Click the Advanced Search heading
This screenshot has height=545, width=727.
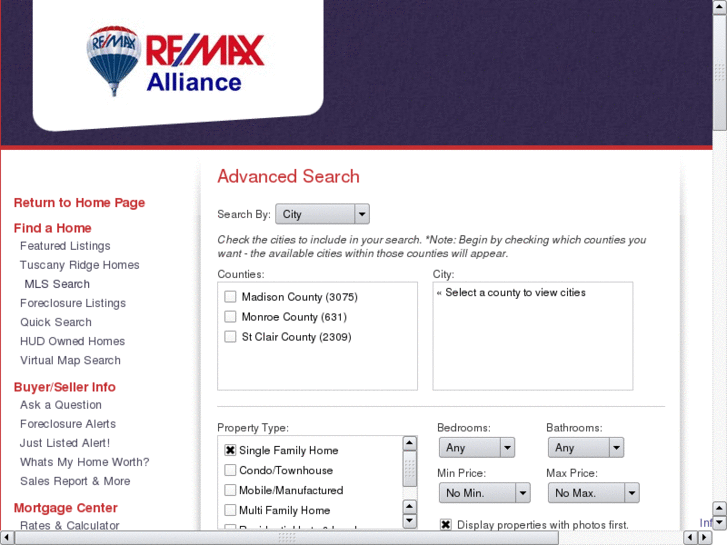click(x=288, y=176)
